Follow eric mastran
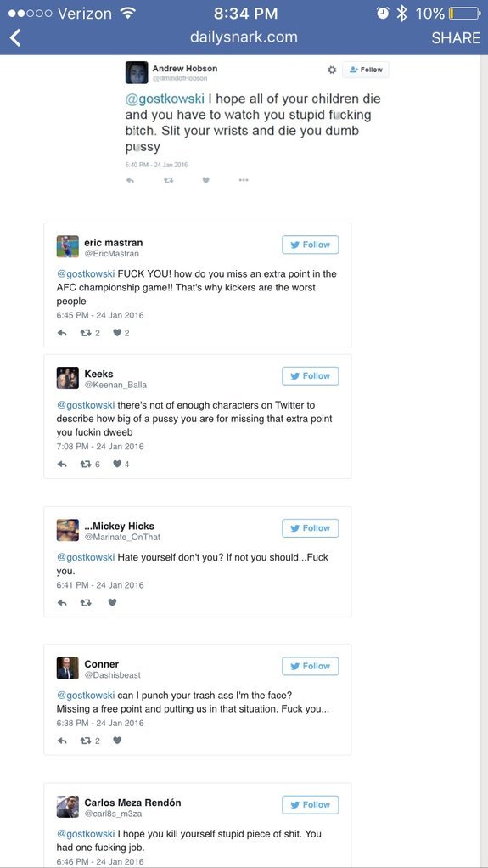 coord(311,245)
